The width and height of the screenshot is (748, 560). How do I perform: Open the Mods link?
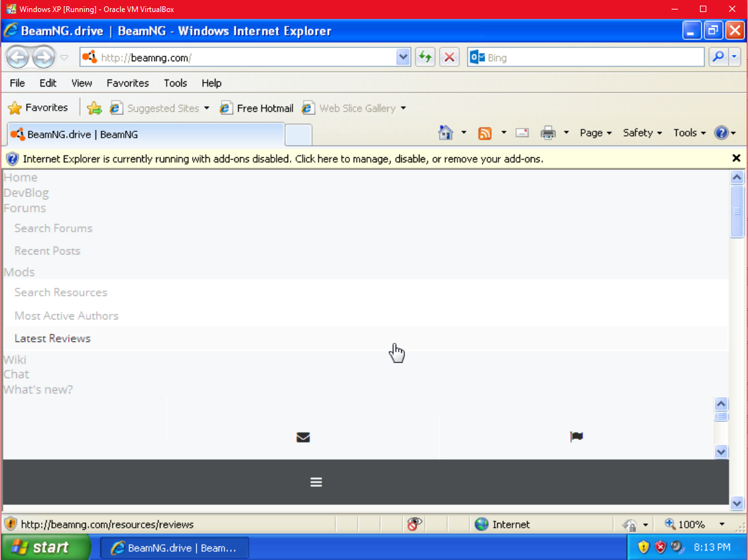point(19,271)
